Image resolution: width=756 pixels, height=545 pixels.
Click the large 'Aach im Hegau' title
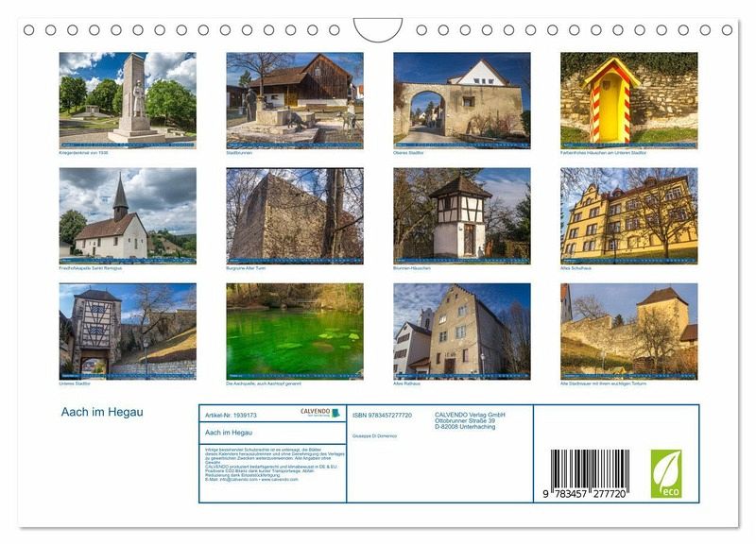coord(102,413)
